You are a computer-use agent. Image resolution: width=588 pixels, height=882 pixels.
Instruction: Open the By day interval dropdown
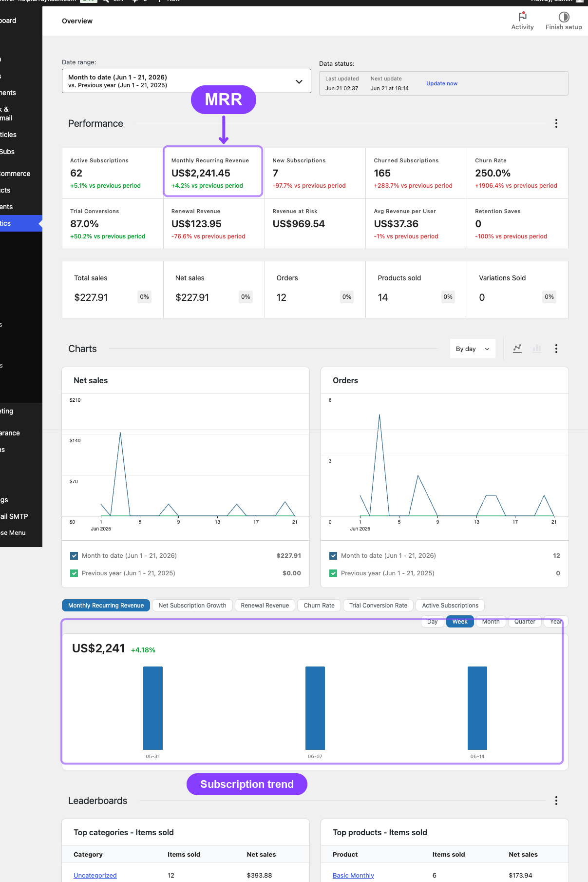click(473, 349)
